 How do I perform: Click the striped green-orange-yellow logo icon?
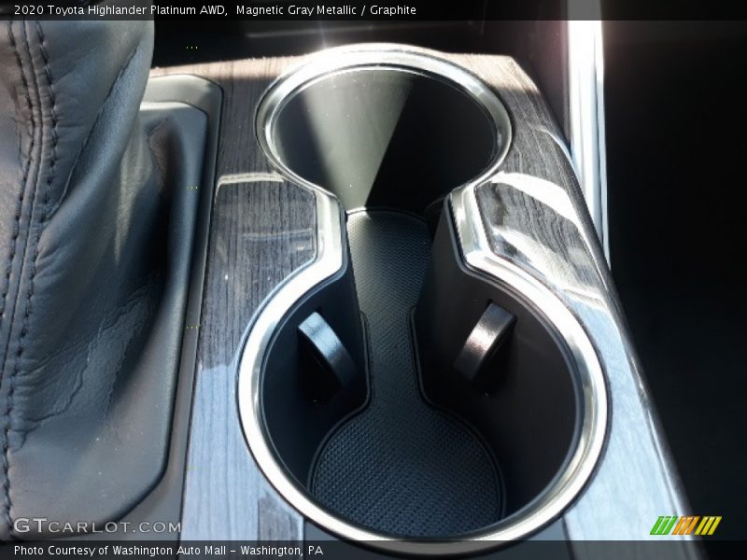685,525
